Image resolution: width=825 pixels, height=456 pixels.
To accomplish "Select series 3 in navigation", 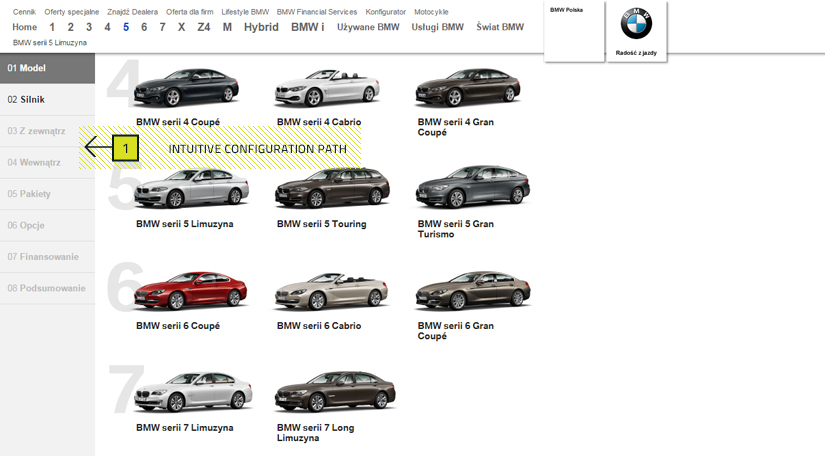I will (89, 27).
